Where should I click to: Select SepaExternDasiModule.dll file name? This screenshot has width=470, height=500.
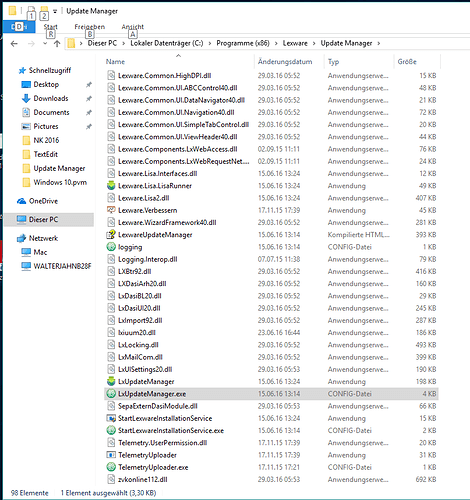pyautogui.click(x=158, y=406)
